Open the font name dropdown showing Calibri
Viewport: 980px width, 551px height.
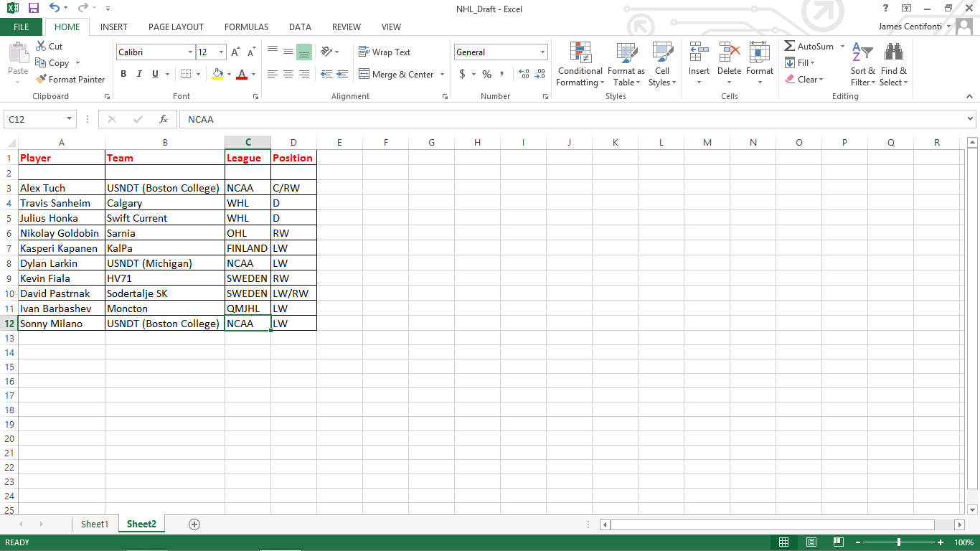190,52
